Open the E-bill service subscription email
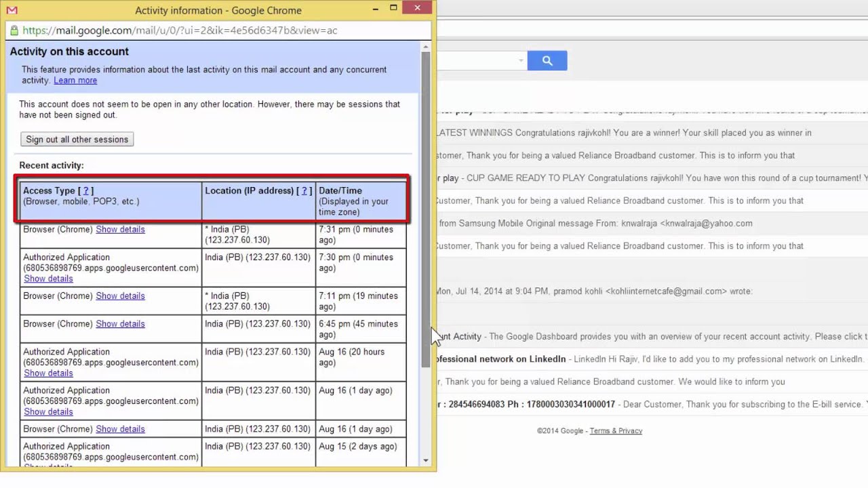This screenshot has height=488, width=868. tap(652, 404)
